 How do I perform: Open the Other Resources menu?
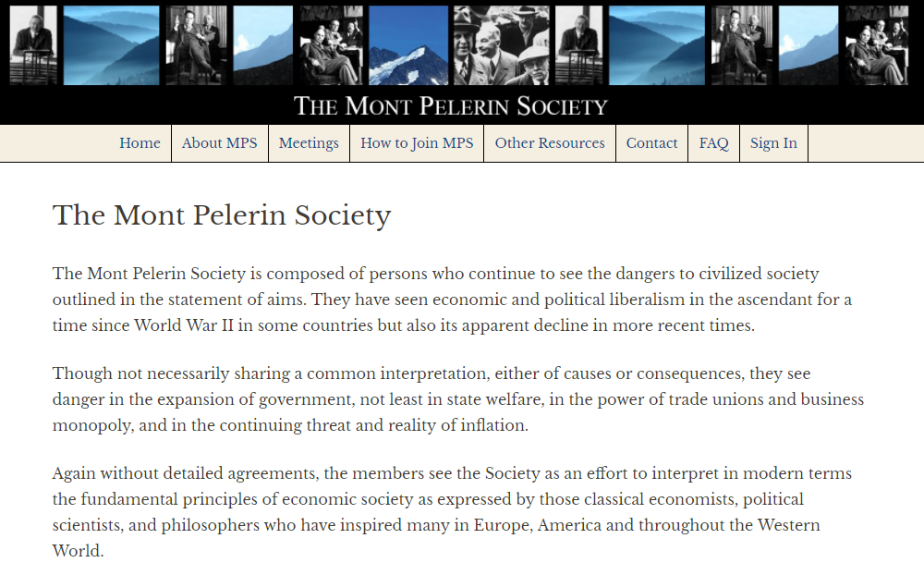pyautogui.click(x=550, y=143)
